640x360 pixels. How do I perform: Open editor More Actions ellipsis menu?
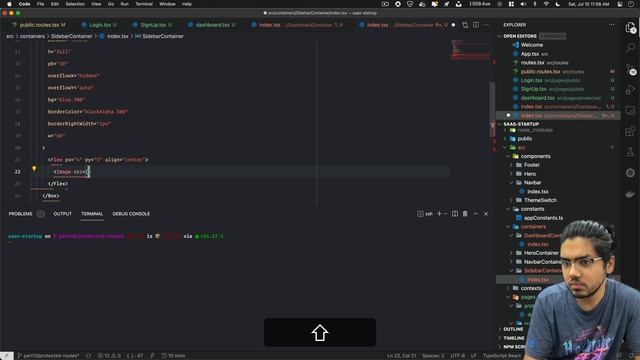point(486,25)
